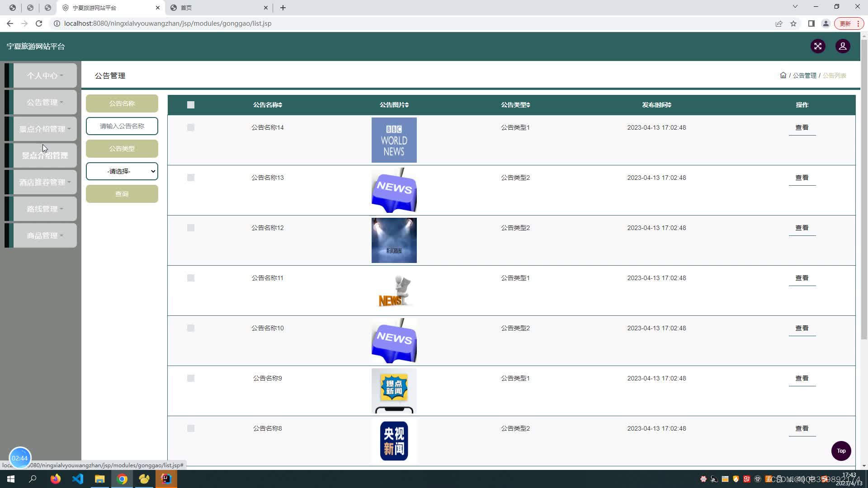Check the box for 公告名称11
Screen dimensions: 868x488
tap(191, 278)
